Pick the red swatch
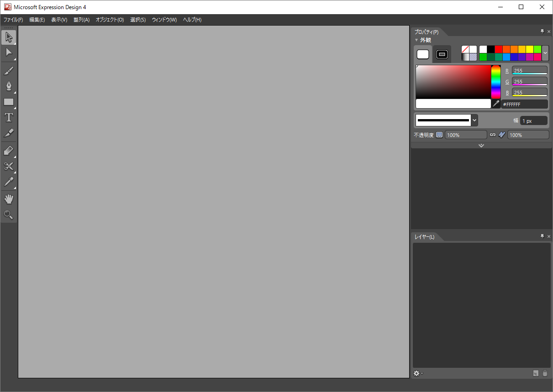Image resolution: width=553 pixels, height=392 pixels. [x=499, y=49]
